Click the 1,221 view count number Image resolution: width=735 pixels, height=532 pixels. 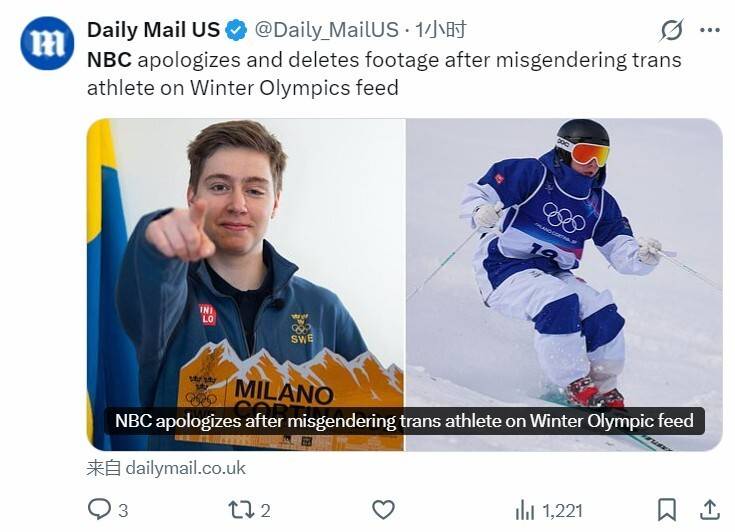coord(562,511)
